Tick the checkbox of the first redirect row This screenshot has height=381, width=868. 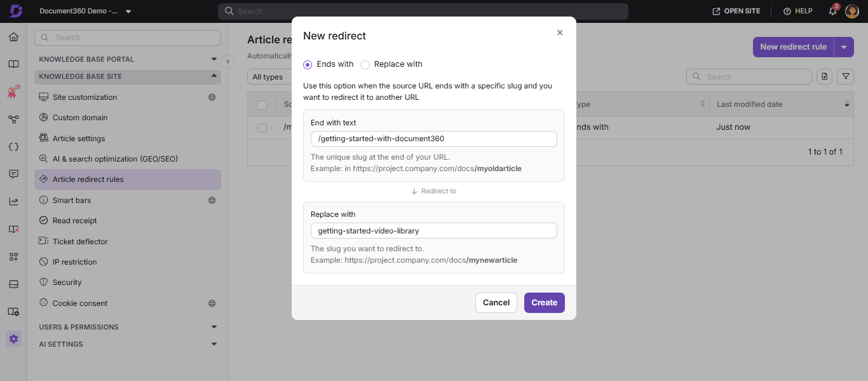[x=262, y=127]
